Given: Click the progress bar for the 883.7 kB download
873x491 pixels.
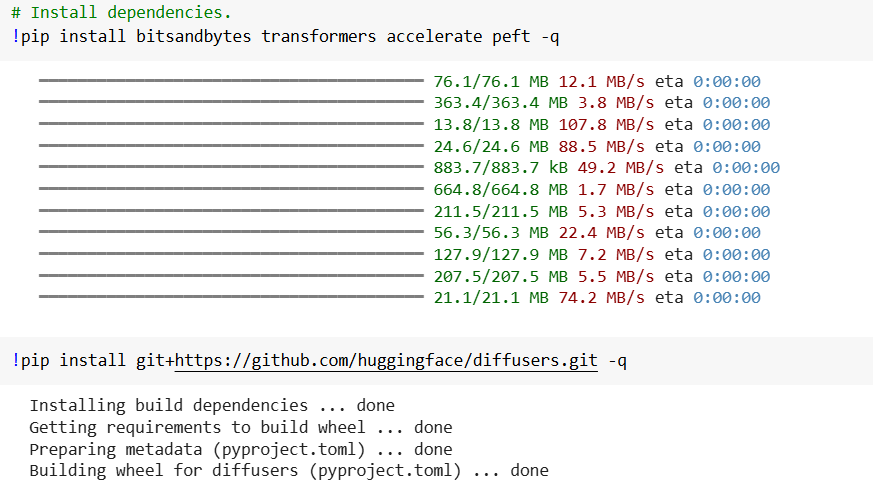Looking at the screenshot, I should [x=231, y=168].
